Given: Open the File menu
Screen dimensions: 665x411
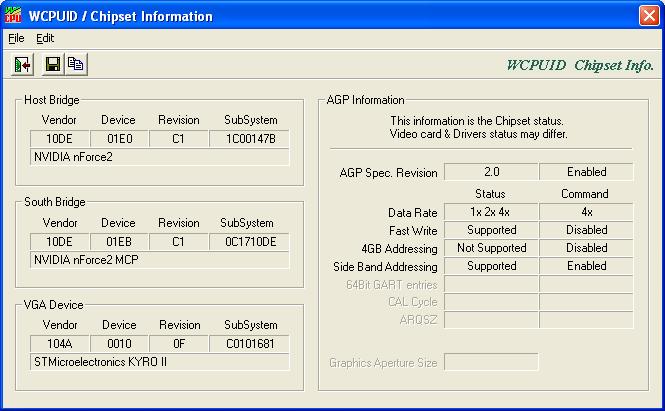Looking at the screenshot, I should point(16,38).
